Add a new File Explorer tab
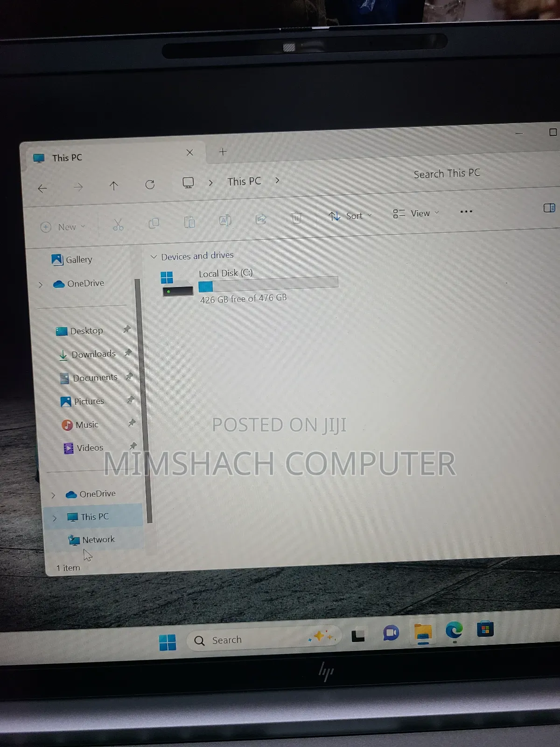The width and height of the screenshot is (560, 747). pos(223,151)
